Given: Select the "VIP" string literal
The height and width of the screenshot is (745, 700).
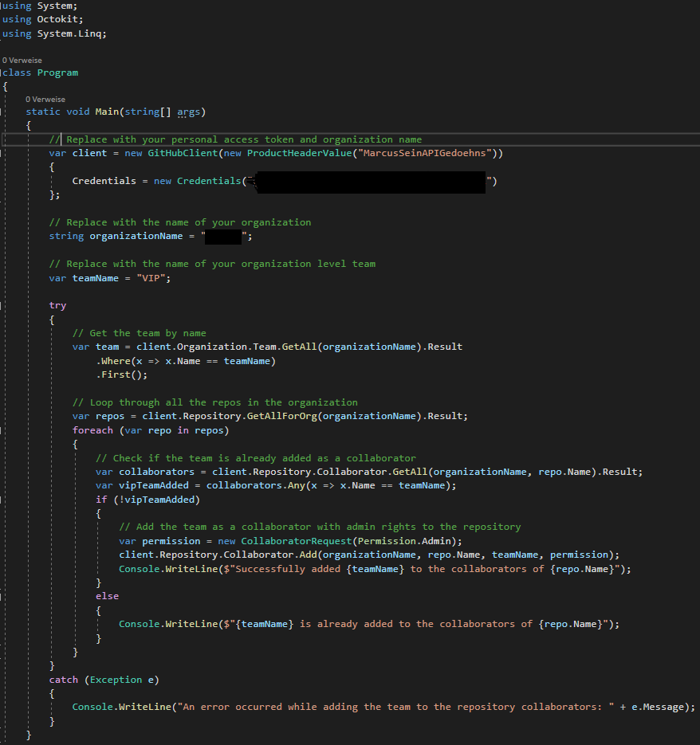Looking at the screenshot, I should coord(151,278).
